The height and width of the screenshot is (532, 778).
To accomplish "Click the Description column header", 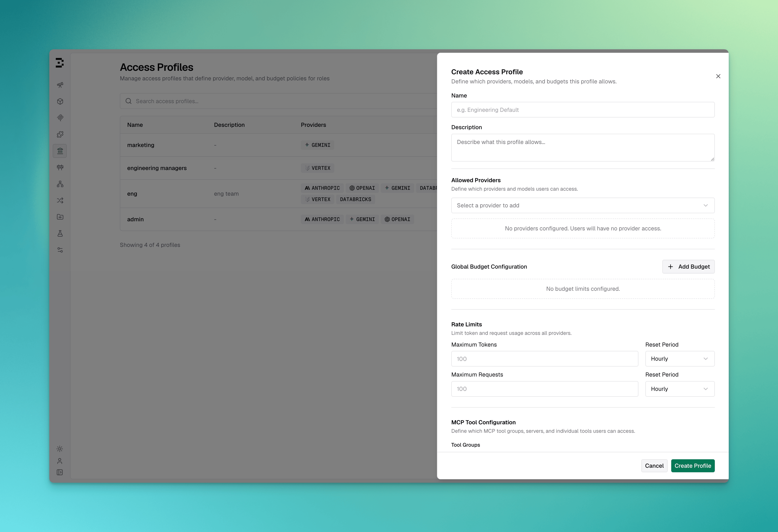I will click(x=229, y=125).
